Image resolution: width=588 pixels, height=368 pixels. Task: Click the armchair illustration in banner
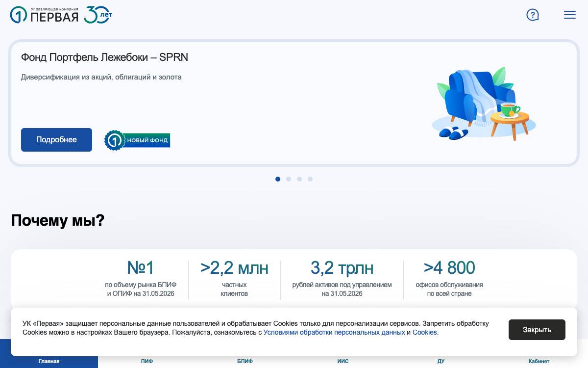point(484,104)
